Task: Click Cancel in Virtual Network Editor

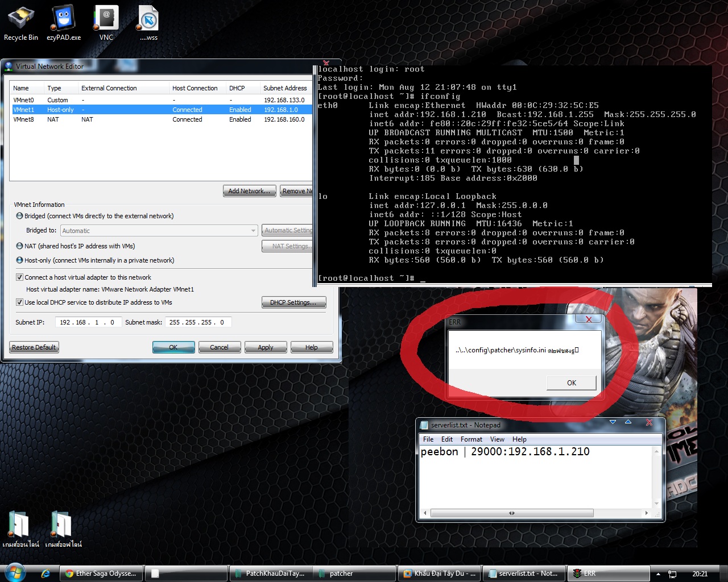Action: pos(220,347)
